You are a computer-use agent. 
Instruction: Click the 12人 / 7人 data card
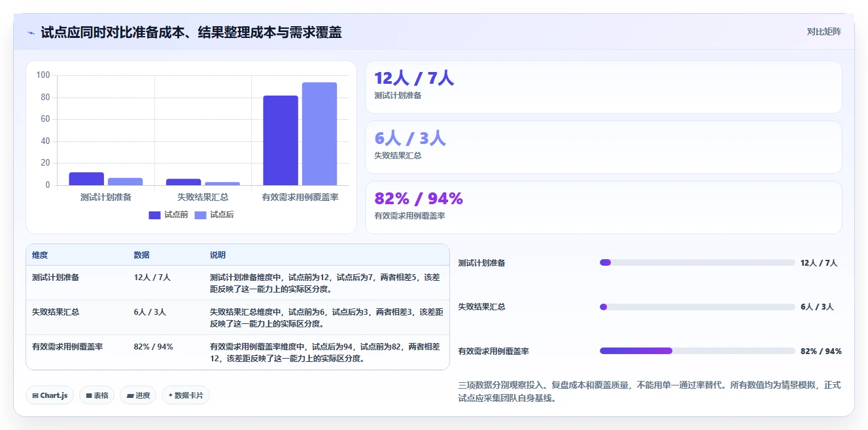tap(603, 87)
